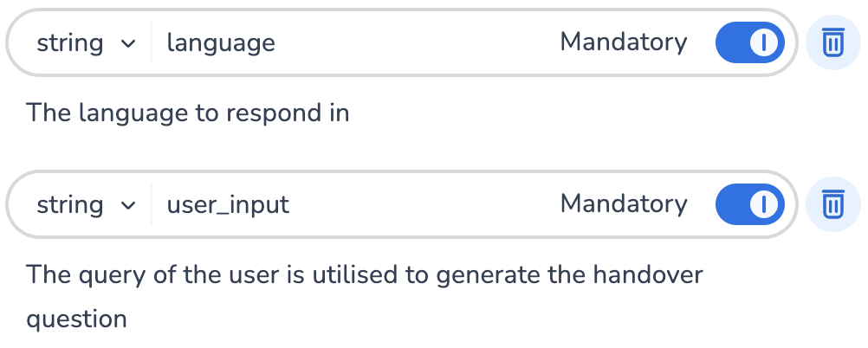Click the white knob of user_input toggle
The image size is (868, 348).
pyautogui.click(x=764, y=204)
